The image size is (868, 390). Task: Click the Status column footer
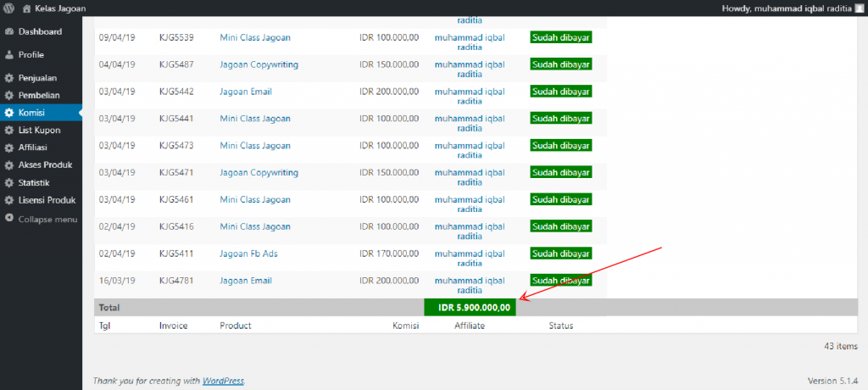(x=561, y=326)
